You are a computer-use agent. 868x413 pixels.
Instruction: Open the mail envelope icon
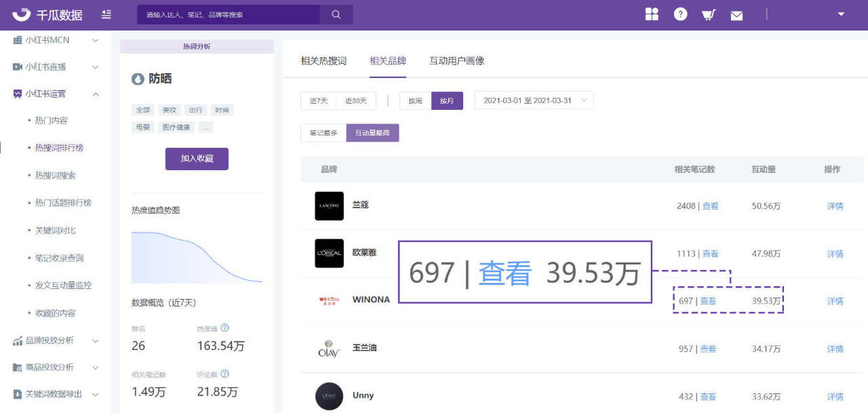click(x=736, y=15)
